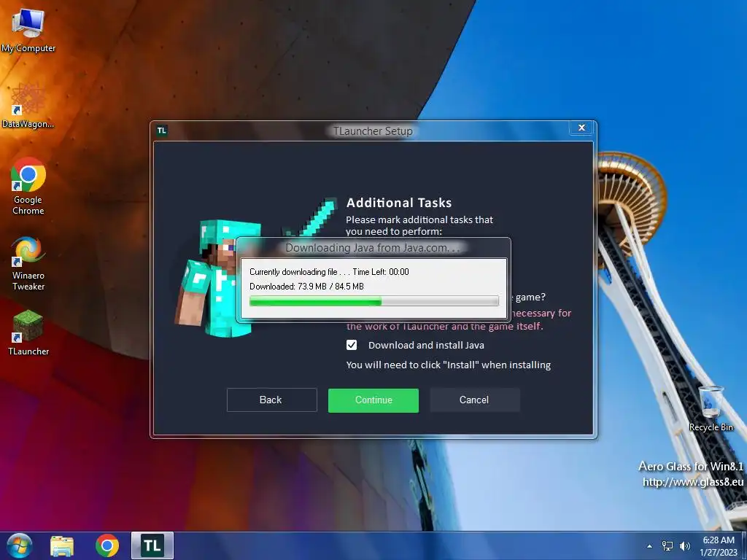Open the volume speaker tray icon
This screenshot has height=560, width=747.
(685, 546)
